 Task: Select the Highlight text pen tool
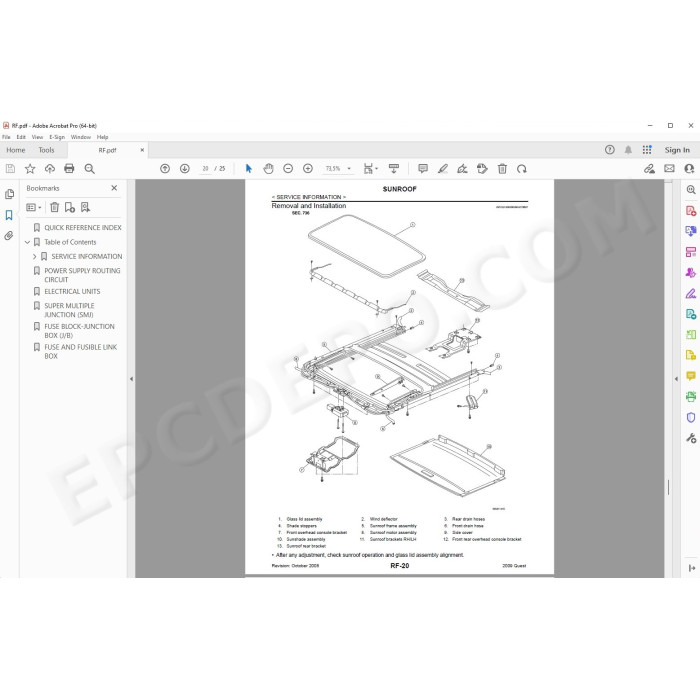click(x=442, y=169)
